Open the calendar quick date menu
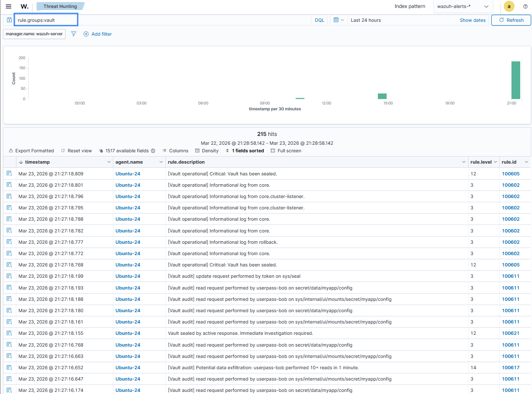Image resolution: width=532 pixels, height=394 pixels. 339,20
